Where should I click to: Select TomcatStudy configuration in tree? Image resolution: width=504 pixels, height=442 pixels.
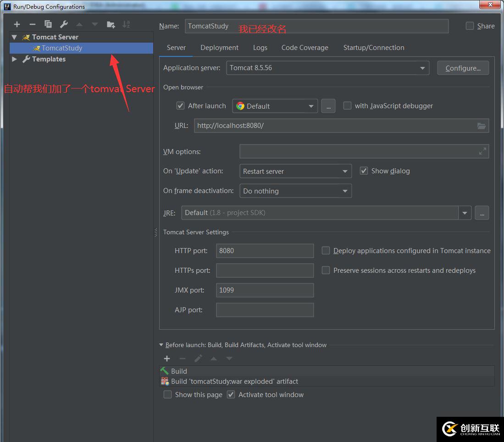point(81,48)
